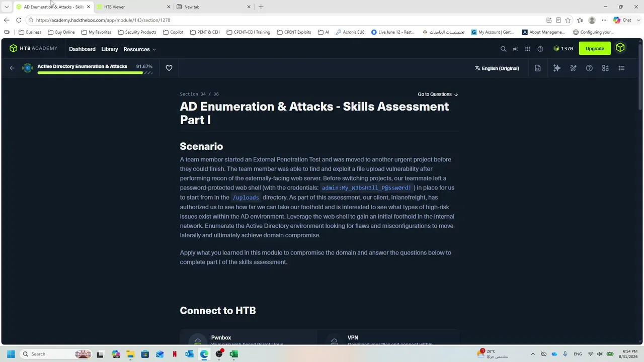This screenshot has height=362, width=644.
Task: Open Copilot Chat in browser toolbar
Action: coord(622,20)
